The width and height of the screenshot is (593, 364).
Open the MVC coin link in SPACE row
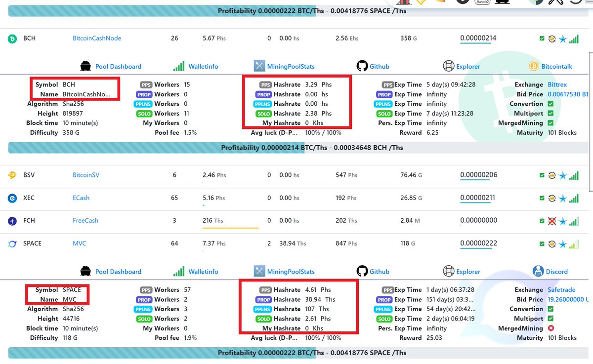coord(79,243)
